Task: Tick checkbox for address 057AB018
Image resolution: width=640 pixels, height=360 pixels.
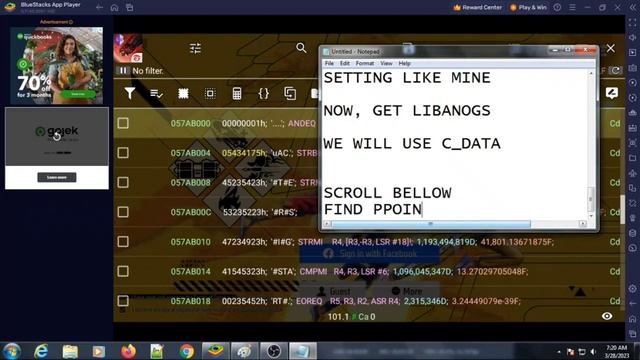Action: 123,301
